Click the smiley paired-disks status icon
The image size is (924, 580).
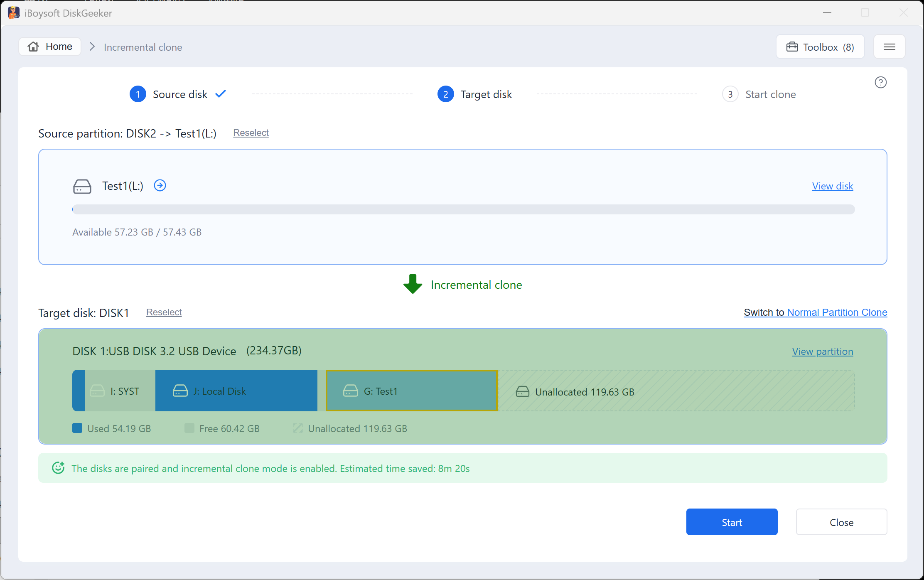(x=58, y=468)
